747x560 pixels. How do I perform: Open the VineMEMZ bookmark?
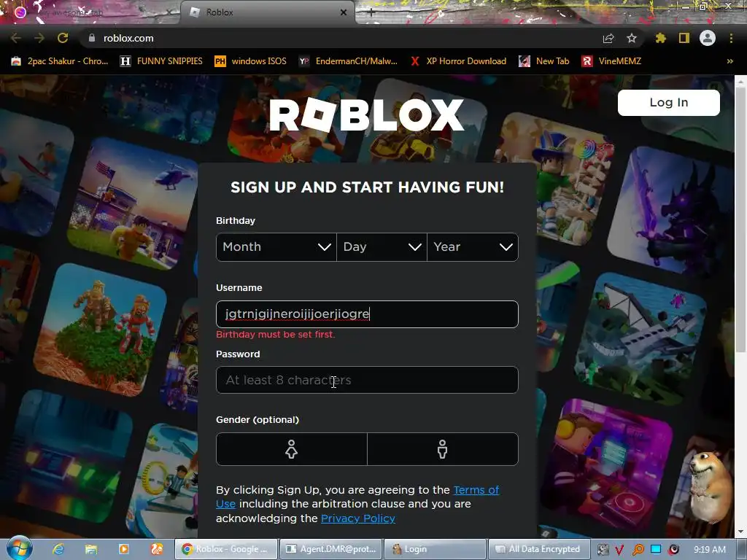pos(612,61)
